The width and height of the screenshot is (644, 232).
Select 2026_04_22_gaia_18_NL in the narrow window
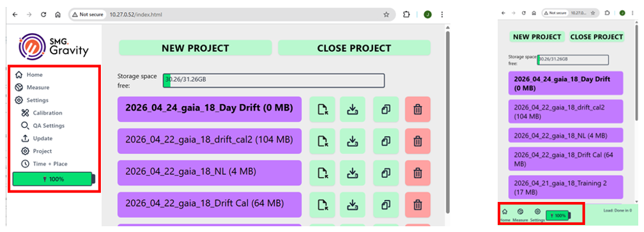565,135
